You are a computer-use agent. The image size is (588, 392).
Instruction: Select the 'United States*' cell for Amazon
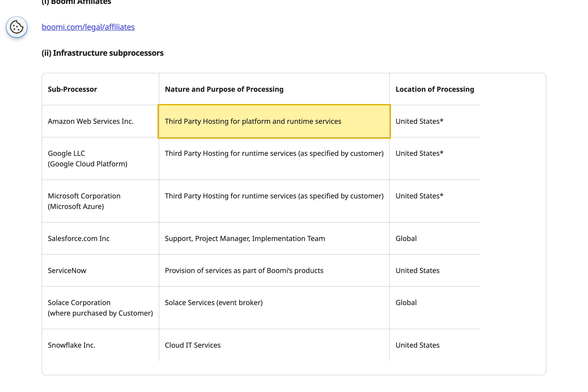(435, 121)
